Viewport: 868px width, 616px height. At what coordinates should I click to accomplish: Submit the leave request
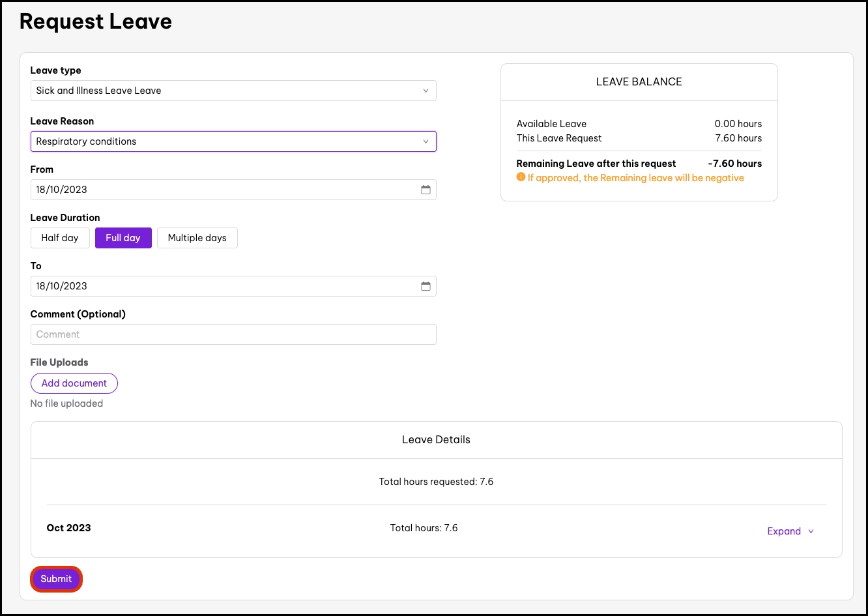tap(56, 579)
